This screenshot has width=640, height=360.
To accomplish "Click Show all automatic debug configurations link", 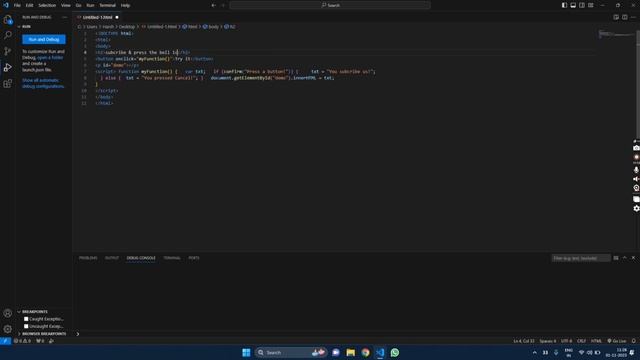I will tap(43, 83).
